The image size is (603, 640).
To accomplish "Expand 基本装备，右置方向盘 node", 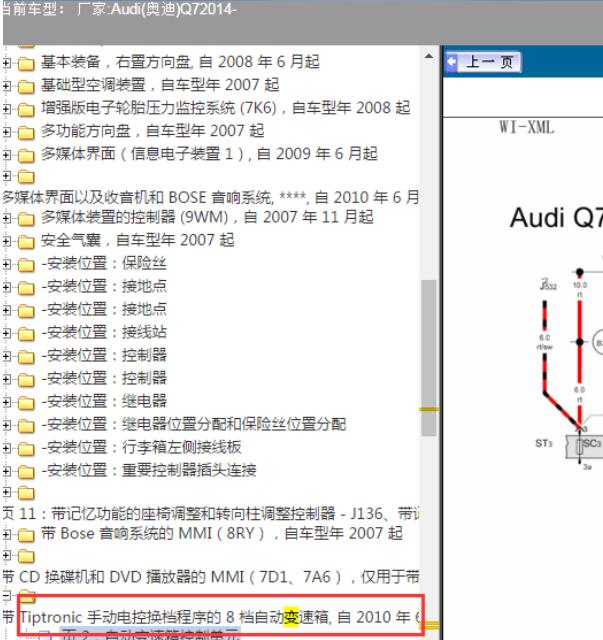I will tap(7, 63).
